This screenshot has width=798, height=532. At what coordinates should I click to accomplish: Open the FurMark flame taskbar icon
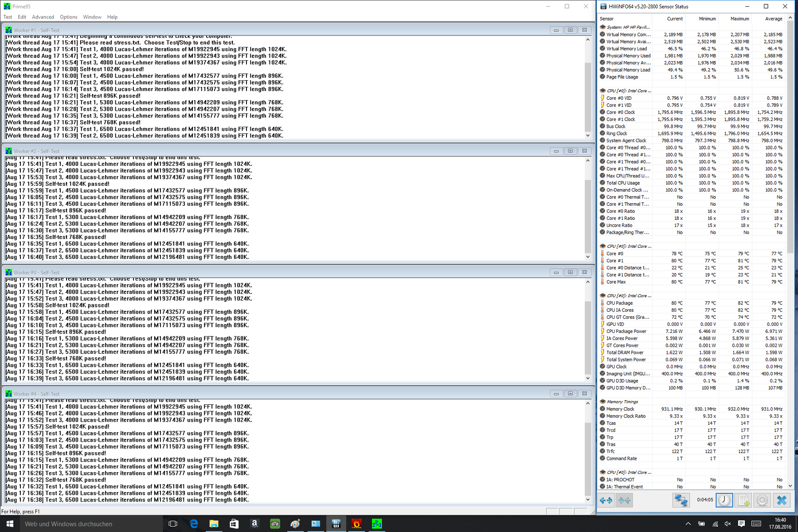click(x=356, y=524)
